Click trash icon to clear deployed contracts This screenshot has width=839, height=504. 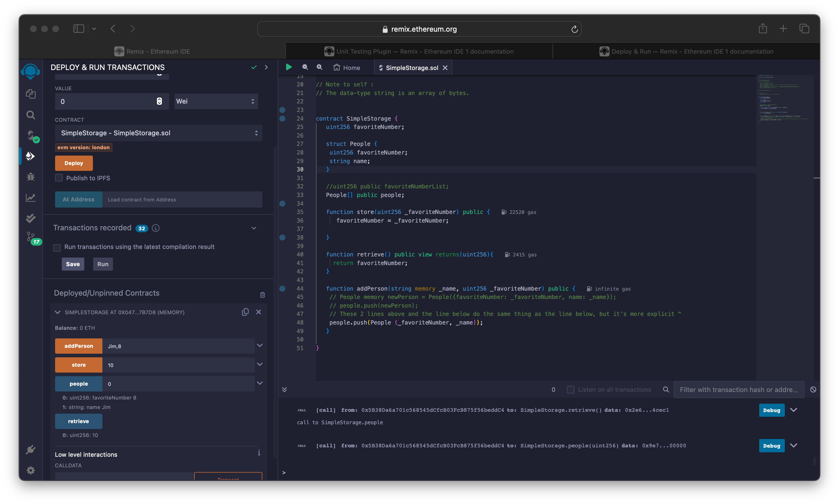click(262, 295)
